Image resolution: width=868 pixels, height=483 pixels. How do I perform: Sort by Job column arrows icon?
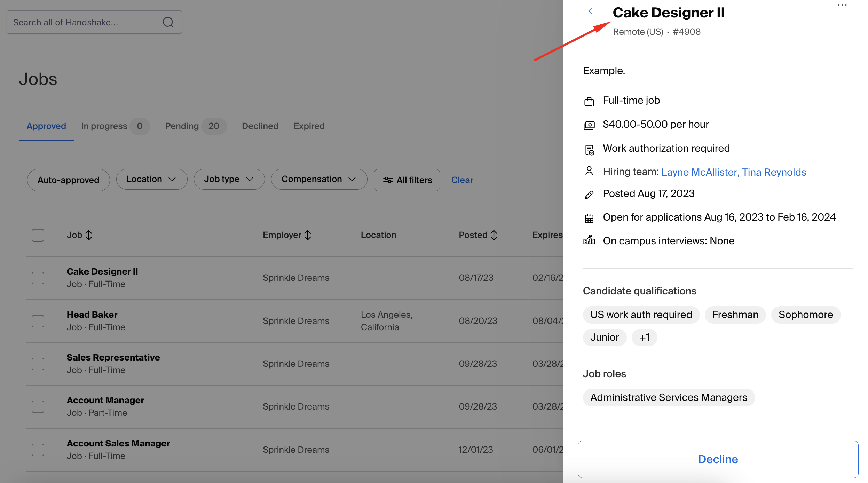pyautogui.click(x=89, y=235)
